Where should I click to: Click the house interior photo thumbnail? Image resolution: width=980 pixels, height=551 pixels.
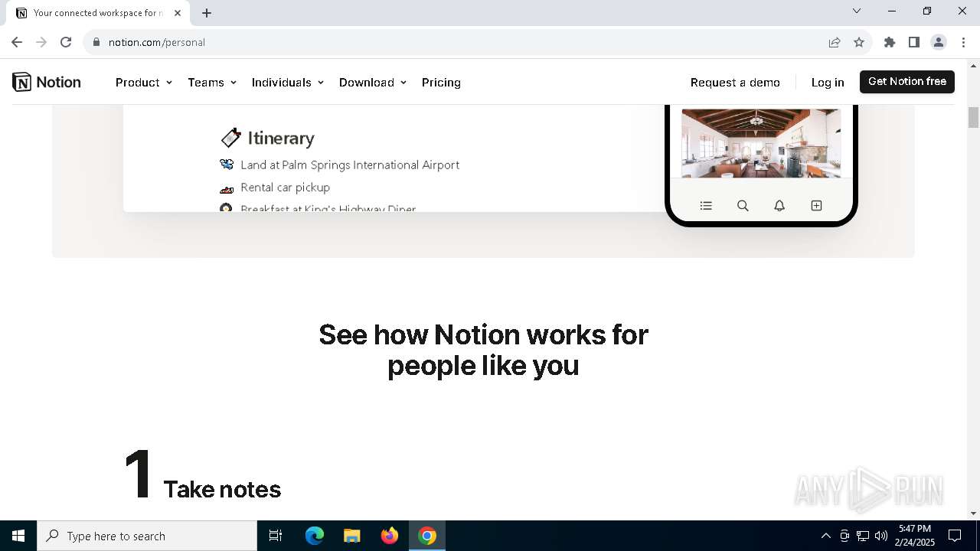(x=761, y=143)
